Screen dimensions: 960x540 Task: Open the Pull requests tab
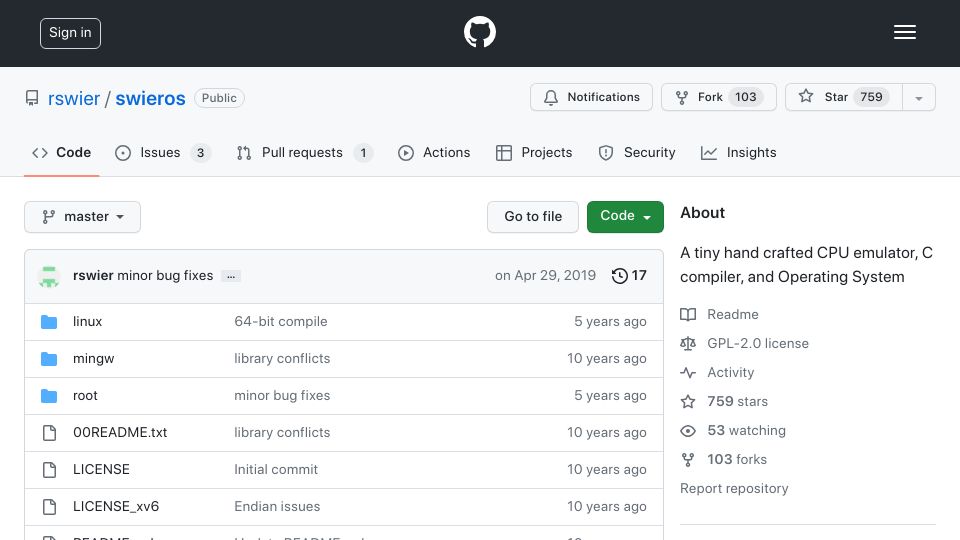(x=304, y=152)
